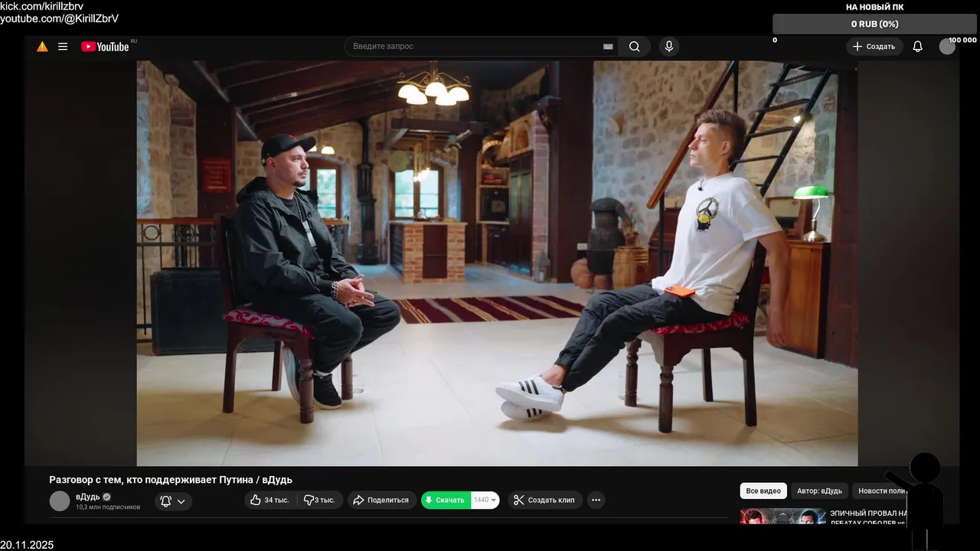
Task: Click the "Поделиться" share button
Action: tap(381, 500)
